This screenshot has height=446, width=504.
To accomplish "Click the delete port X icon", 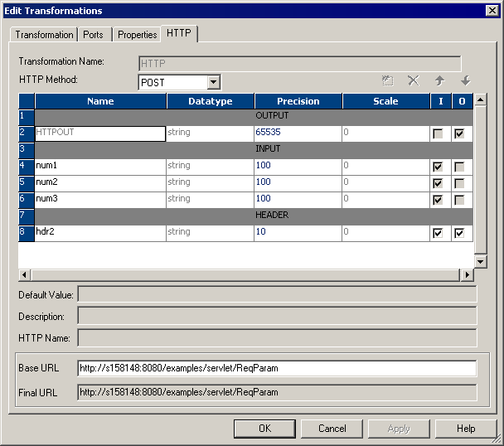I will click(x=413, y=80).
